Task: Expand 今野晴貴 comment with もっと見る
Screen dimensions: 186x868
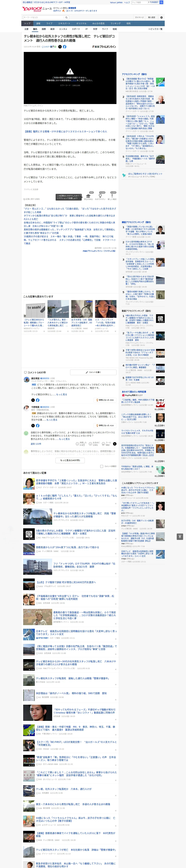Action: pyautogui.click(x=52, y=420)
